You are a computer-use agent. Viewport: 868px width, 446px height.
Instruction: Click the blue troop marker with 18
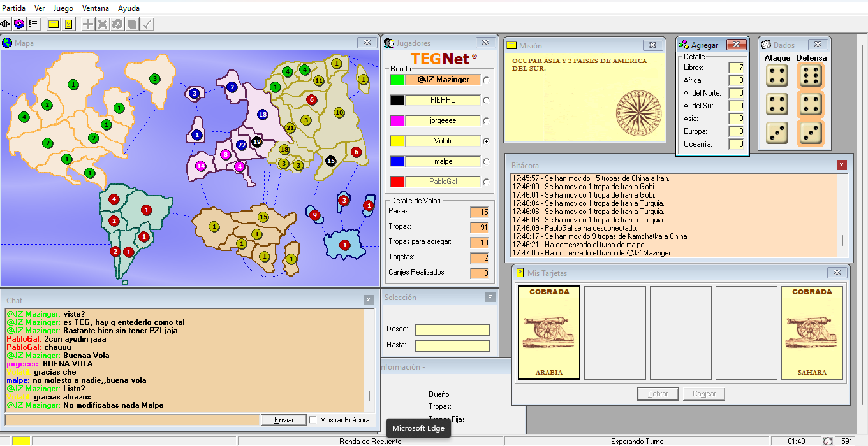[x=263, y=114]
